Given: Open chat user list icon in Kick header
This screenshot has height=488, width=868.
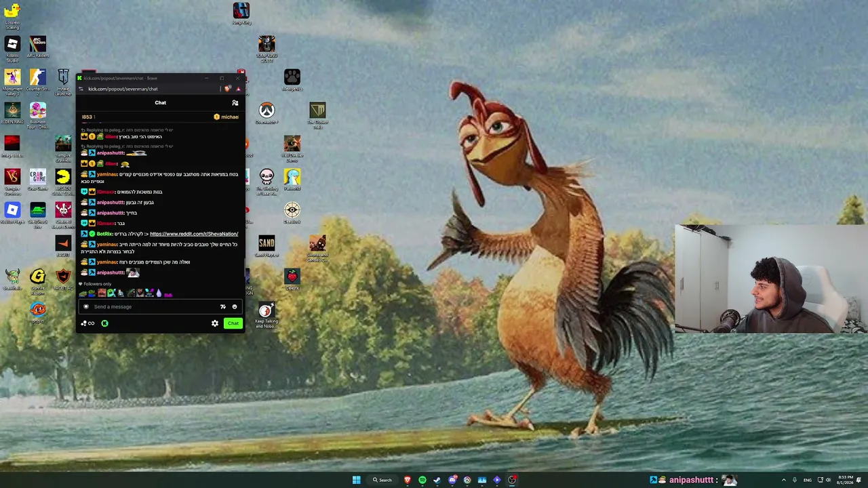Looking at the screenshot, I should click(x=235, y=103).
